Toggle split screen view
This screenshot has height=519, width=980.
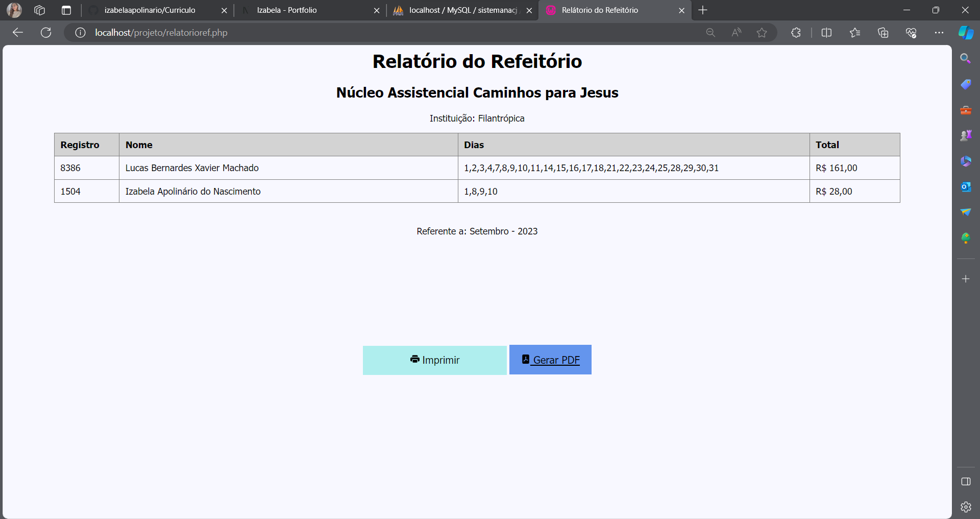pos(826,33)
